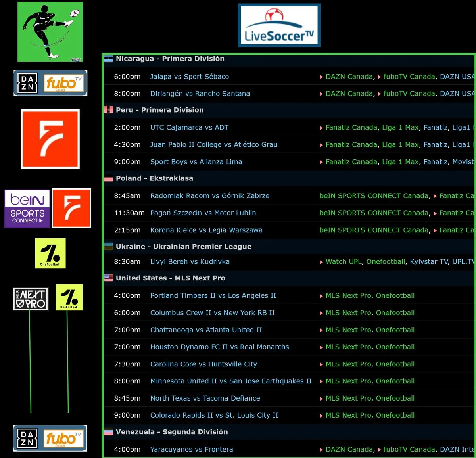The width and height of the screenshot is (476, 458).
Task: Open Carolina Core vs Huntsville City match
Action: (x=203, y=364)
